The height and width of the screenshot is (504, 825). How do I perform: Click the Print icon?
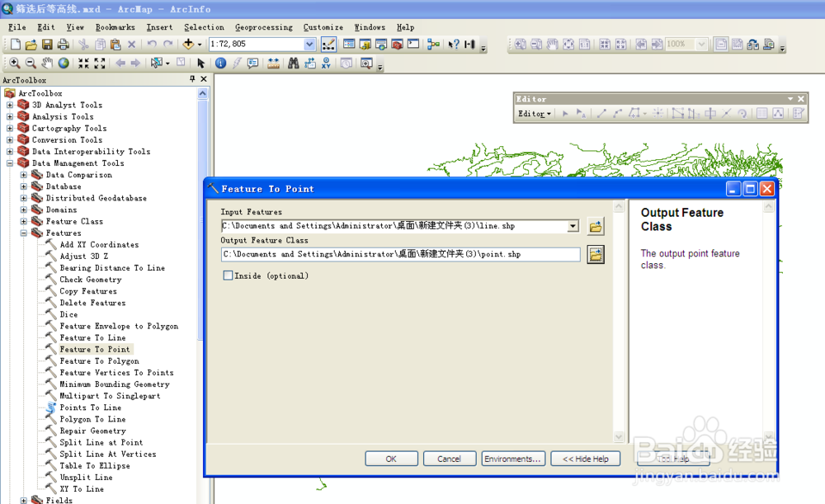64,45
